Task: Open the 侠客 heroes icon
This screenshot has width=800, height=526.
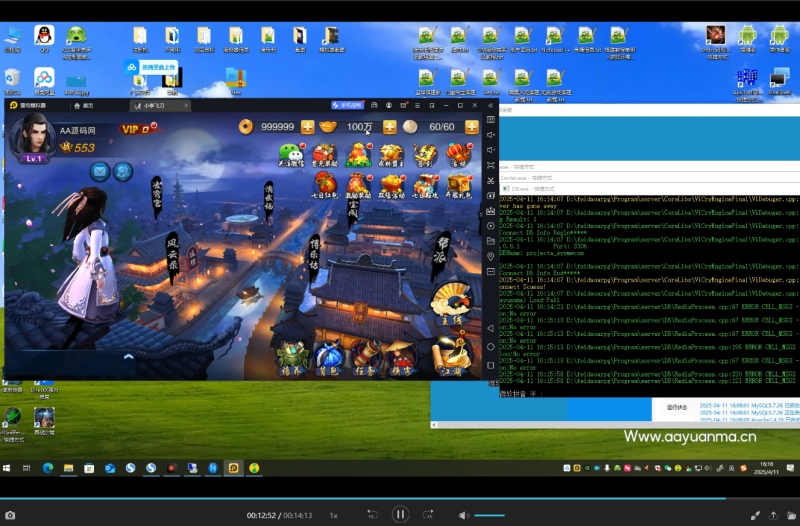Action: [x=402, y=359]
